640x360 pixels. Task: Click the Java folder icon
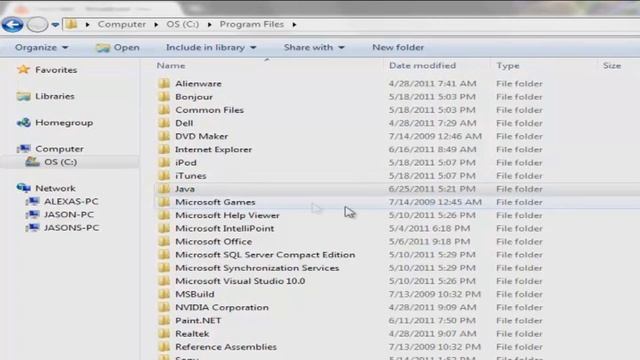tap(164, 189)
